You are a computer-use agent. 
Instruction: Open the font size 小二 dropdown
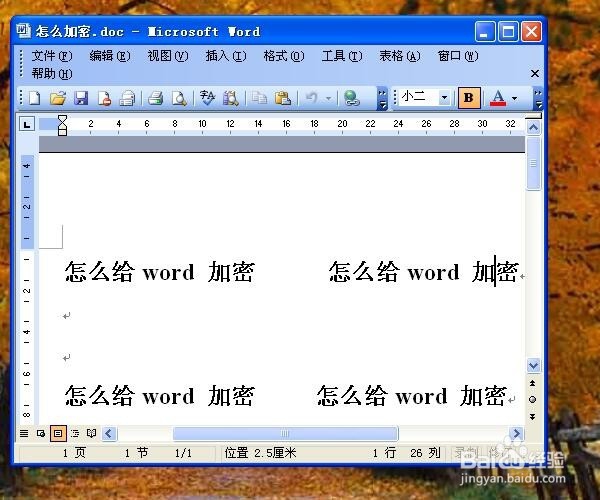444,98
